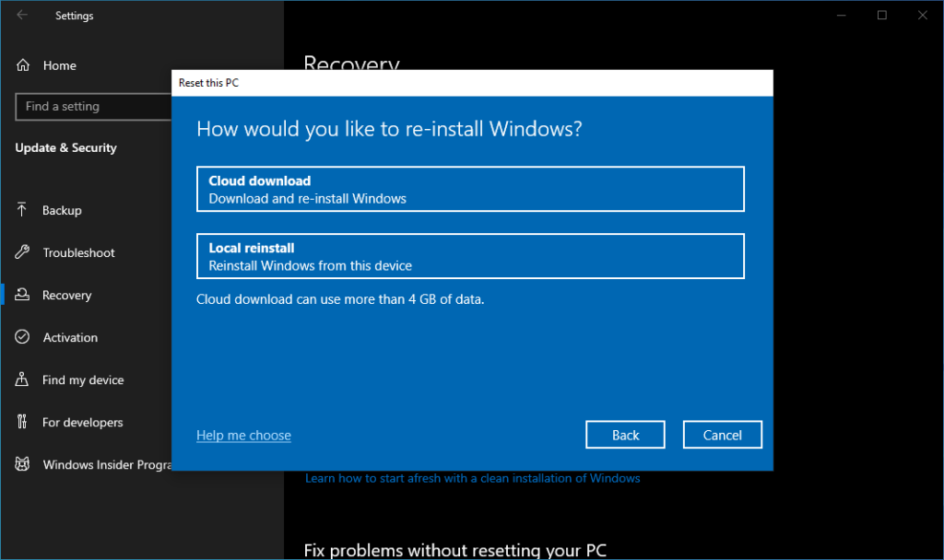Select the Recovery page heading

[x=350, y=64]
